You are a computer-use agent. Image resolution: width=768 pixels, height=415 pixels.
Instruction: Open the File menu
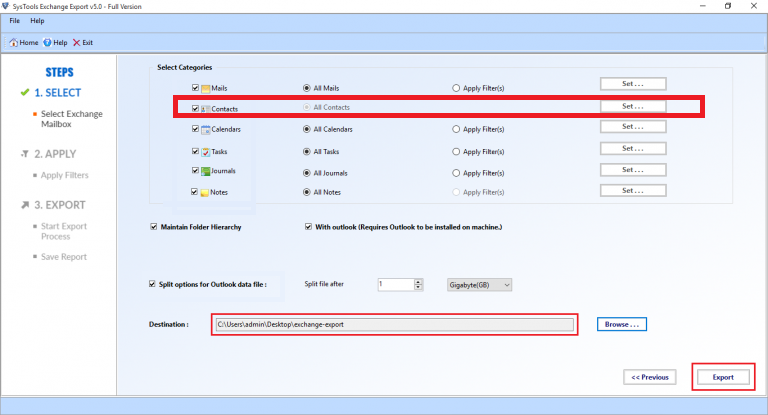click(x=15, y=21)
